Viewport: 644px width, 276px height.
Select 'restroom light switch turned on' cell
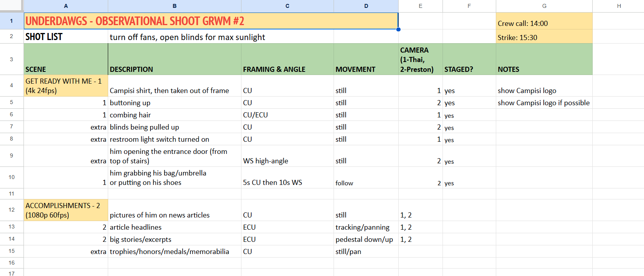coord(174,139)
